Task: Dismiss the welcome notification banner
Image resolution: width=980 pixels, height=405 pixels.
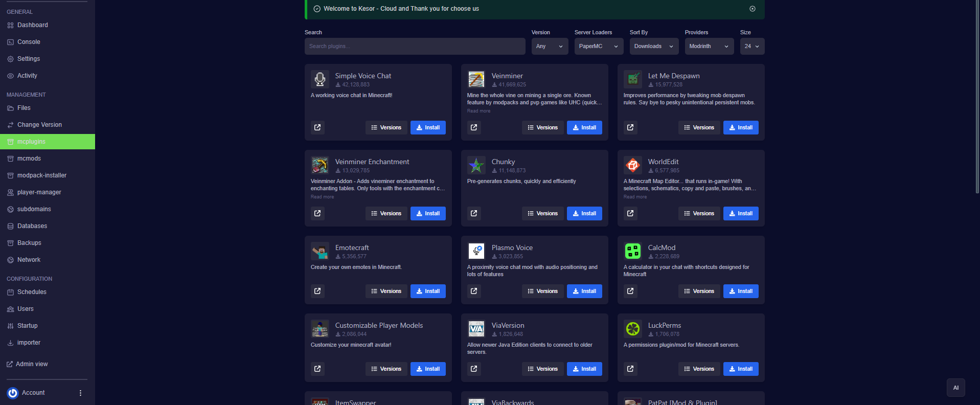Action: tap(753, 9)
